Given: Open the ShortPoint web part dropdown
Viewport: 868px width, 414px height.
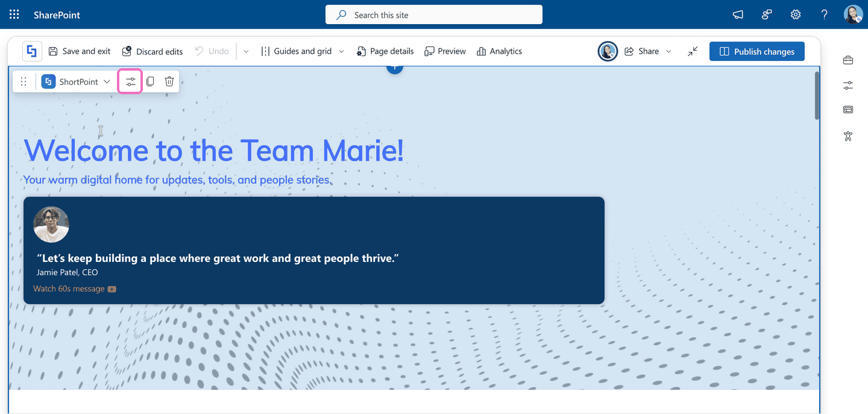Looking at the screenshot, I should coord(76,81).
